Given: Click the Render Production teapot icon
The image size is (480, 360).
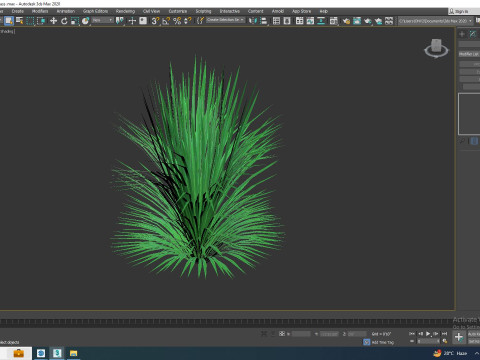Looking at the screenshot, I should coord(367,21).
